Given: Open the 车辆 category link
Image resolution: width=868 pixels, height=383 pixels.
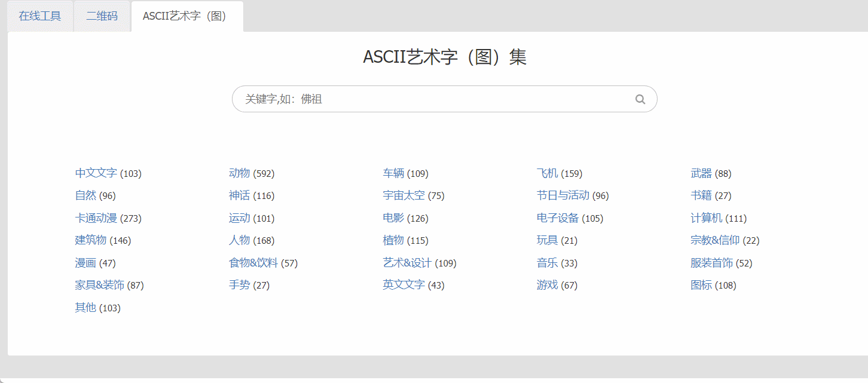Looking at the screenshot, I should [x=393, y=173].
